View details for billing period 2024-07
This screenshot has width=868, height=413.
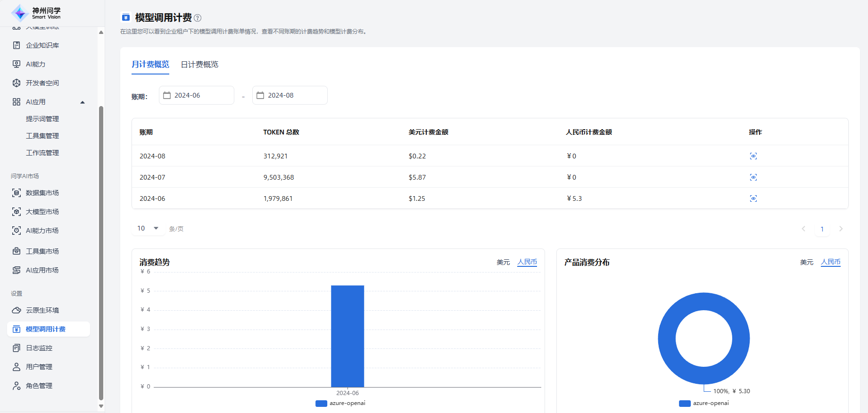pyautogui.click(x=753, y=177)
